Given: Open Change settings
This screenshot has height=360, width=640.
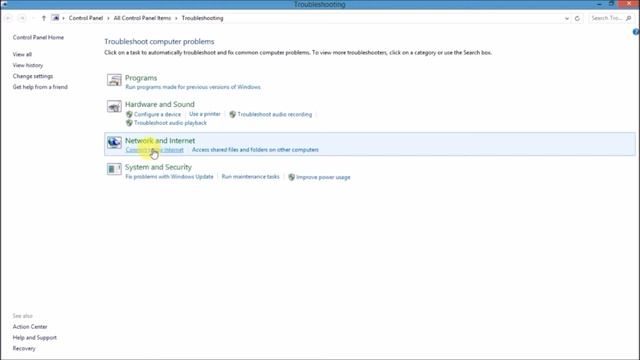Looking at the screenshot, I should 33,76.
